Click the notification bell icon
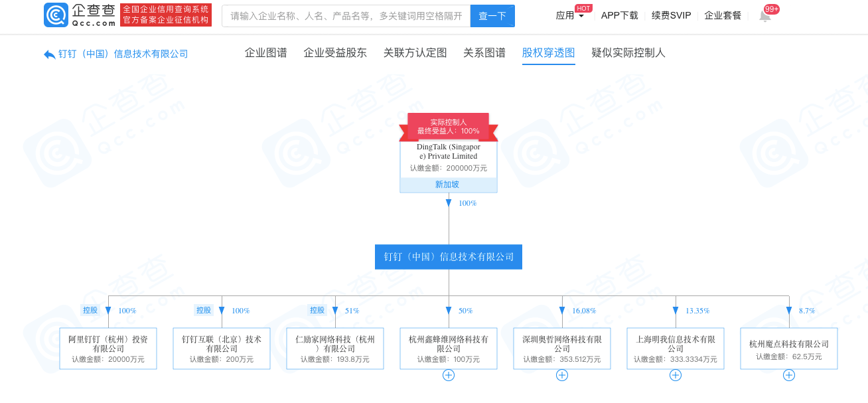The height and width of the screenshot is (403, 868). coord(764,16)
